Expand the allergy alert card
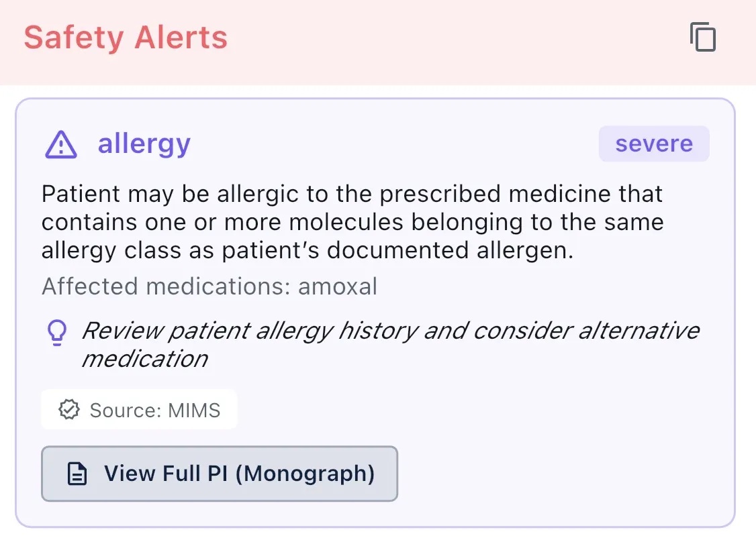Image resolution: width=756 pixels, height=538 pixels. pos(376,143)
